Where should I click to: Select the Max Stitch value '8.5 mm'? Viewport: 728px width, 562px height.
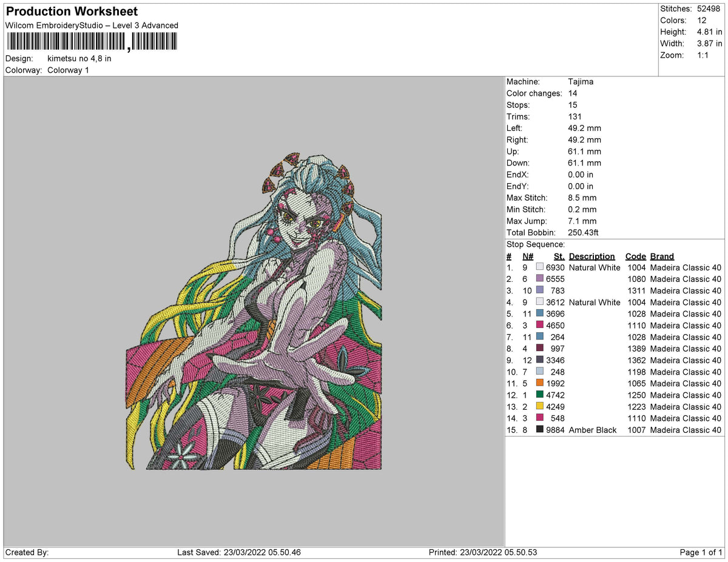point(582,198)
